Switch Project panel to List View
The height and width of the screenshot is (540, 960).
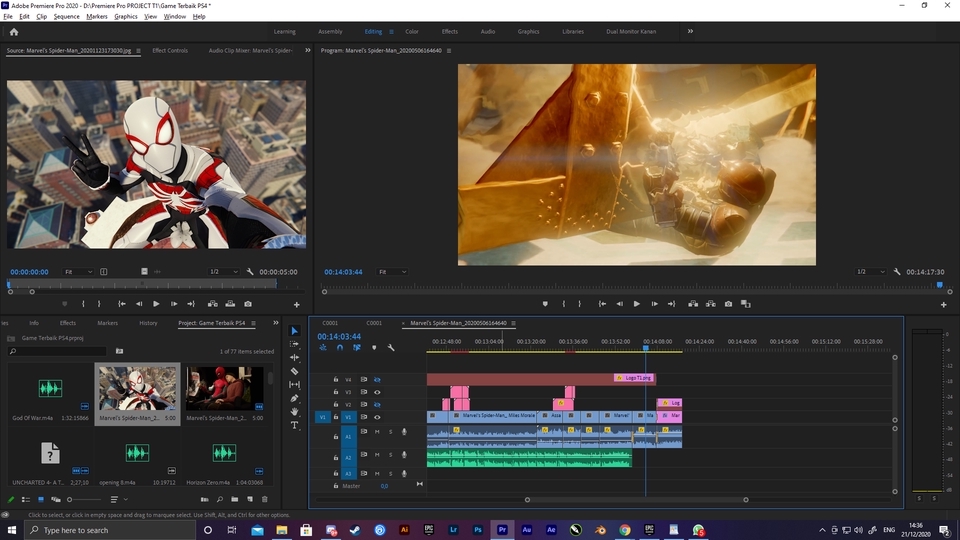click(x=26, y=500)
